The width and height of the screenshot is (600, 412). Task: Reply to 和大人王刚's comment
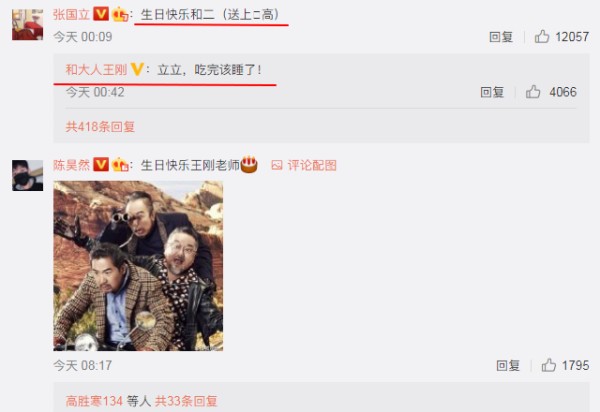(492, 92)
